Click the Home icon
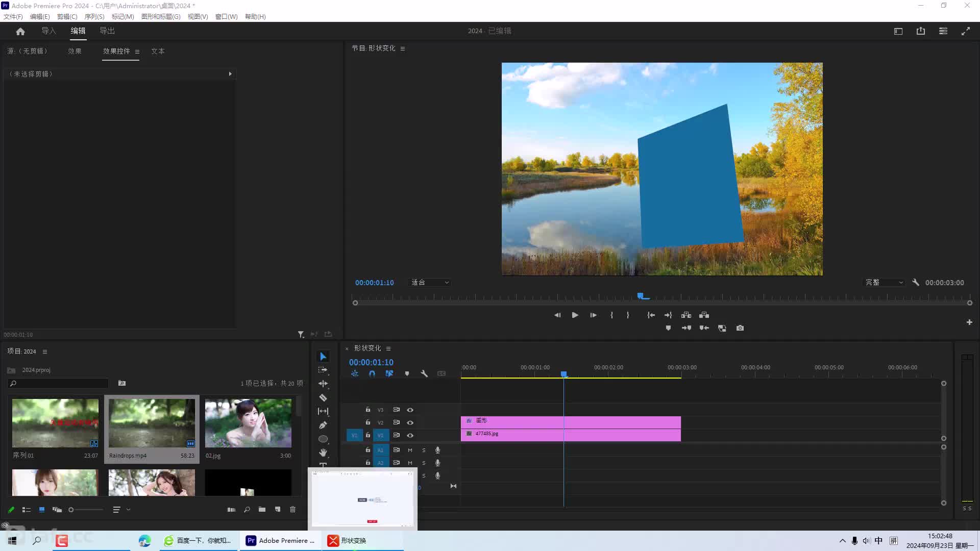The height and width of the screenshot is (551, 980). pyautogui.click(x=20, y=31)
